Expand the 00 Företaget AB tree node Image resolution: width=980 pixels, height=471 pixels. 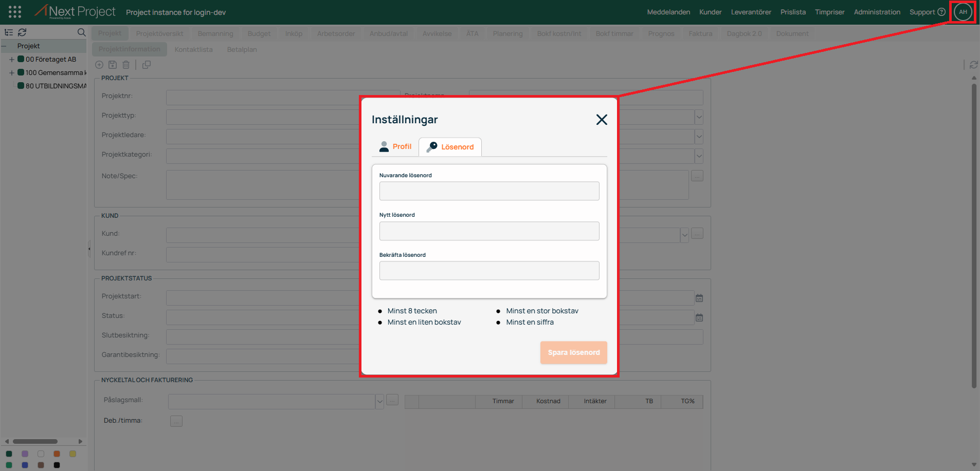pos(11,60)
